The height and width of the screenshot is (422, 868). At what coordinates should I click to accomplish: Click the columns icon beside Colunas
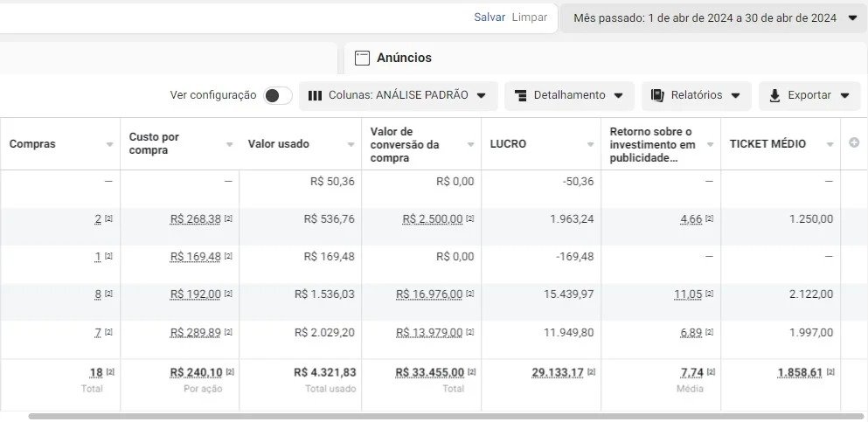pyautogui.click(x=315, y=95)
